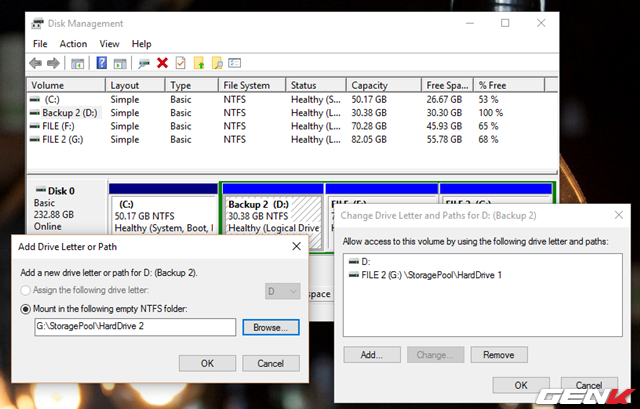Click the Remove button in Change Drive Letter dialog
This screenshot has height=409, width=640.
tap(498, 354)
